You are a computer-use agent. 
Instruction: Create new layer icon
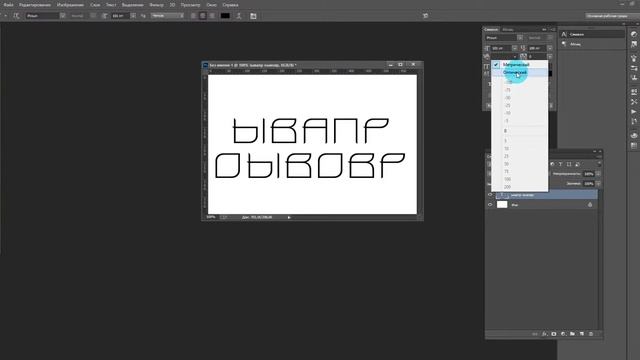[582, 334]
